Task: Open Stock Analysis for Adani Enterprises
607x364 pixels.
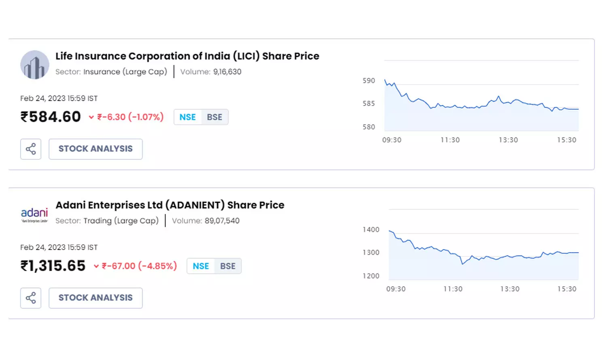Action: tap(96, 298)
